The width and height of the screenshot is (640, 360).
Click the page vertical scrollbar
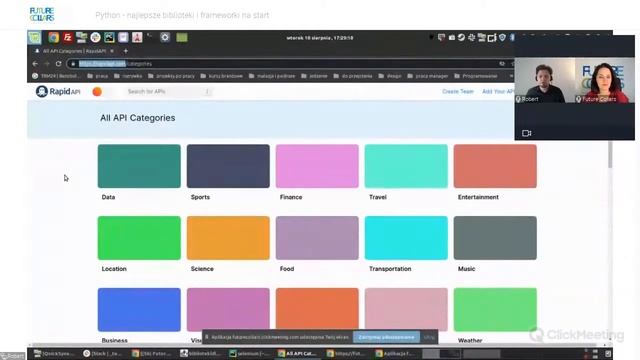pyautogui.click(x=610, y=155)
